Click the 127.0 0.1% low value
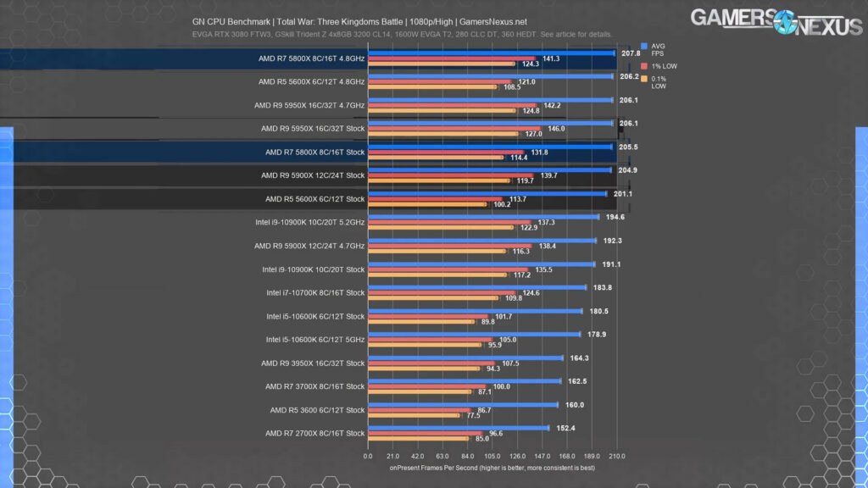868x488 pixels. pos(534,134)
